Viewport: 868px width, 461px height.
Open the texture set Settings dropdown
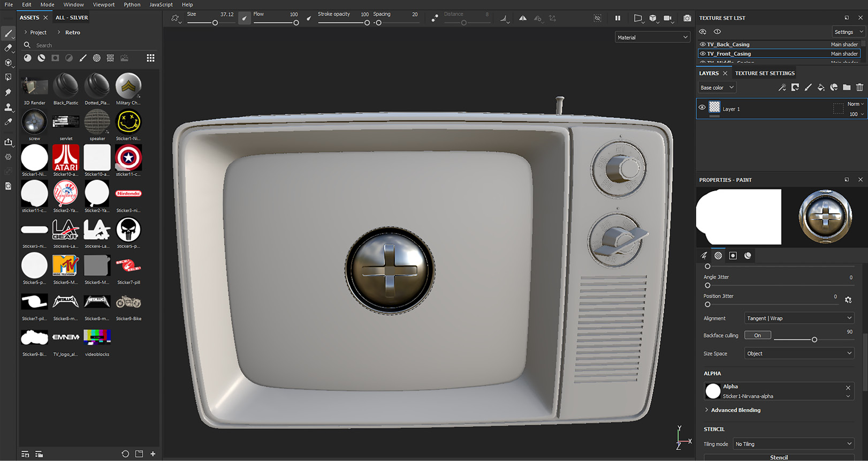[849, 32]
